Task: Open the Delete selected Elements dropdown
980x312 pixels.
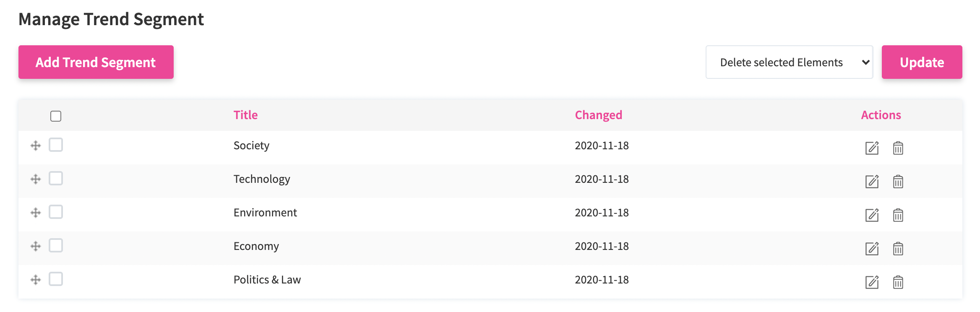Action: pos(789,62)
